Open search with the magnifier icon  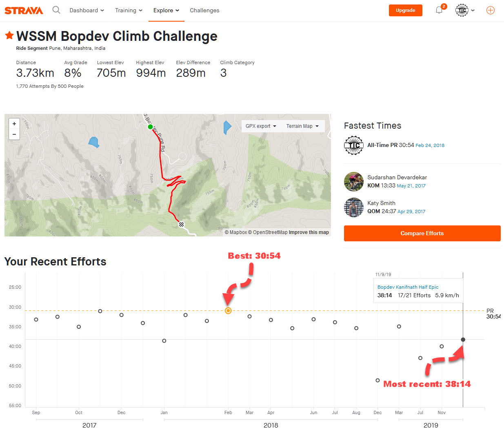pos(56,10)
